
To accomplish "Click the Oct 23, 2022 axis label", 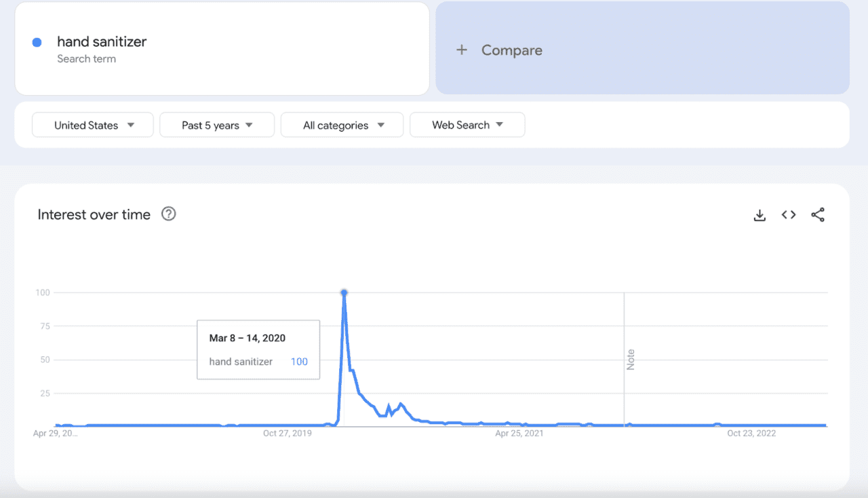I will (x=751, y=433).
